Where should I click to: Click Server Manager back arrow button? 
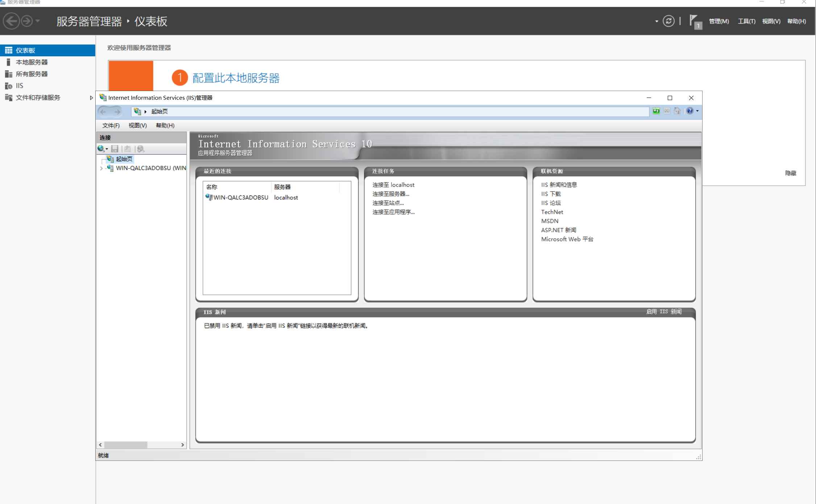(11, 21)
